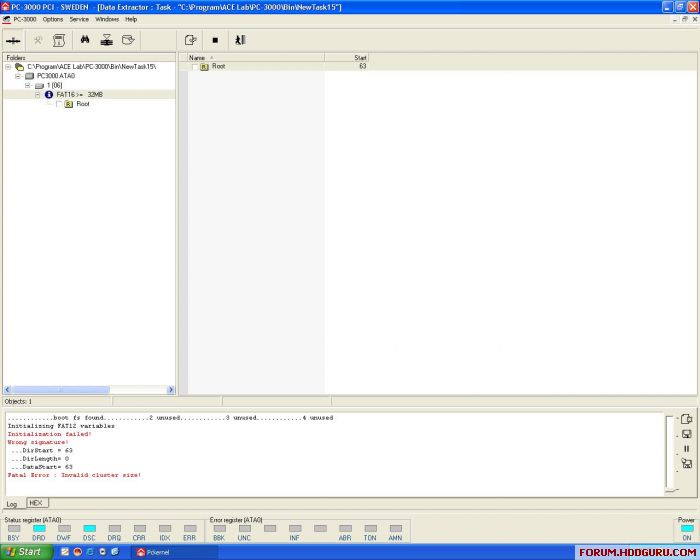The height and width of the screenshot is (560, 700).
Task: Open the Service menu
Action: point(79,20)
